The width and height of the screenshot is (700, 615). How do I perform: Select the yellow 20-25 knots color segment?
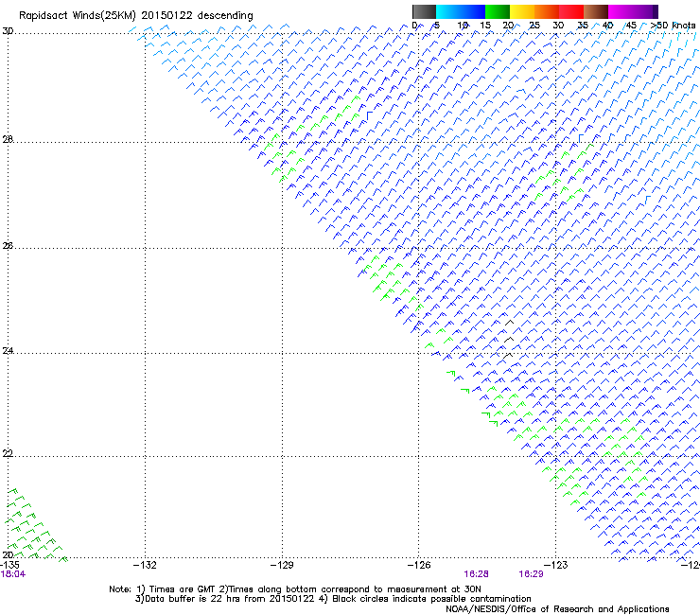(522, 11)
